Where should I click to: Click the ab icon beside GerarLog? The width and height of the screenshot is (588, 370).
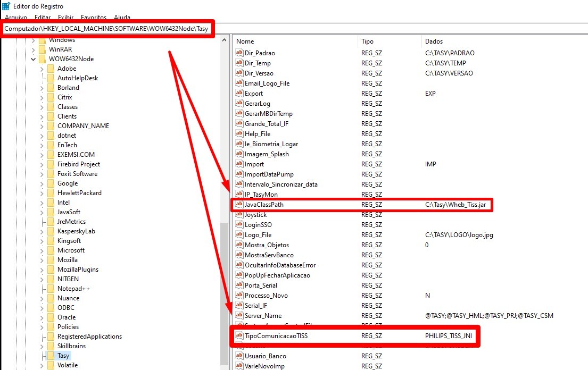[241, 103]
